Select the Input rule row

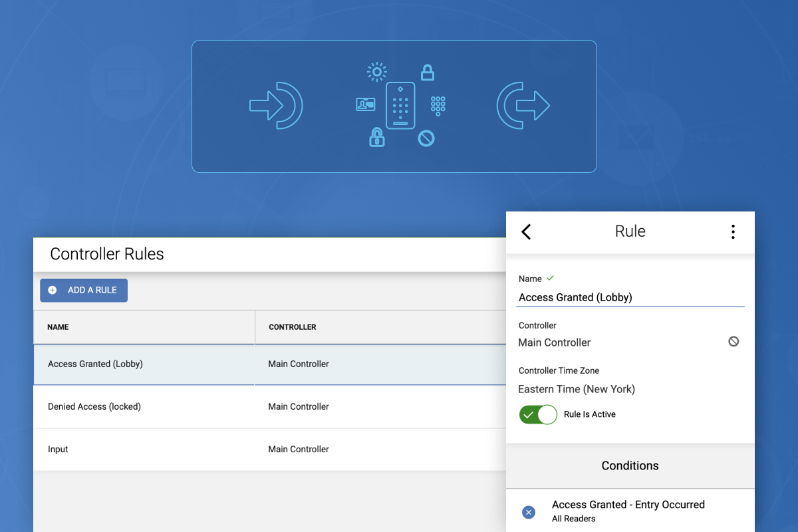tap(59, 450)
